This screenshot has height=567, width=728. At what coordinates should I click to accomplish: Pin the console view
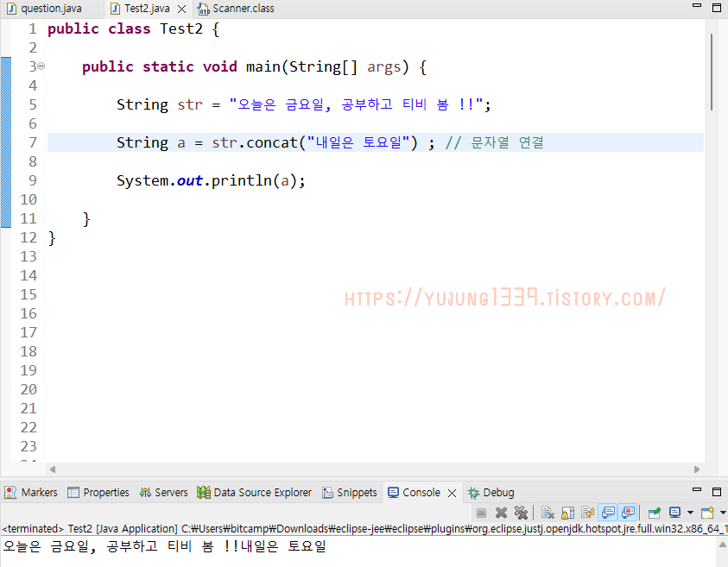(x=655, y=513)
